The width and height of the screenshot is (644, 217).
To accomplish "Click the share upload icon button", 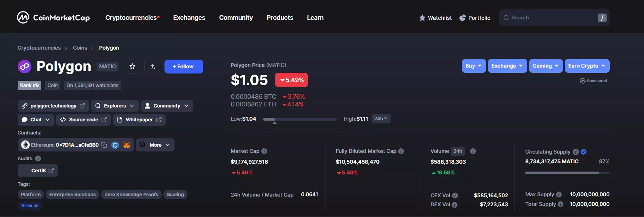I will pos(152,67).
